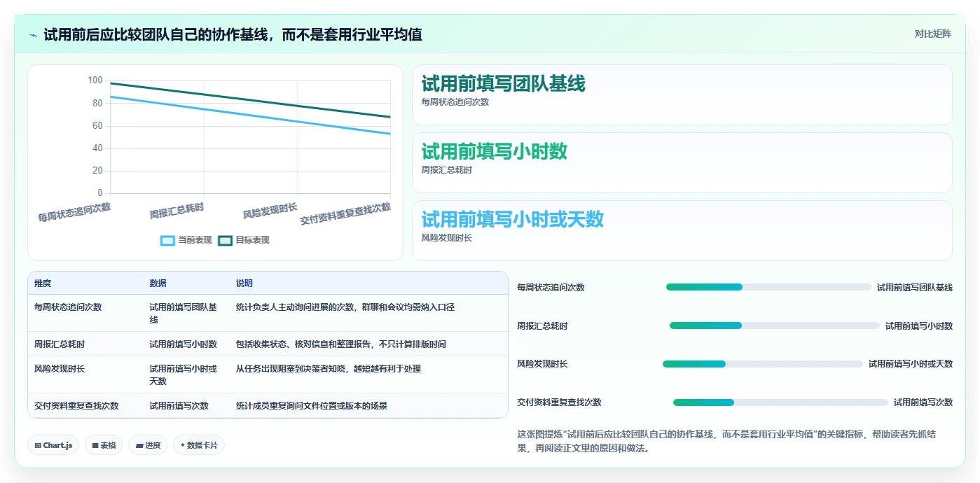Click description starting 统计负责人主动询问
Image resolution: width=980 pixels, height=483 pixels.
coord(345,307)
